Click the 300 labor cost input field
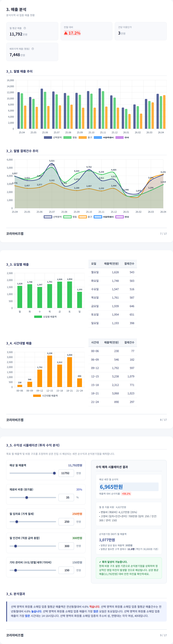 click(66, 546)
